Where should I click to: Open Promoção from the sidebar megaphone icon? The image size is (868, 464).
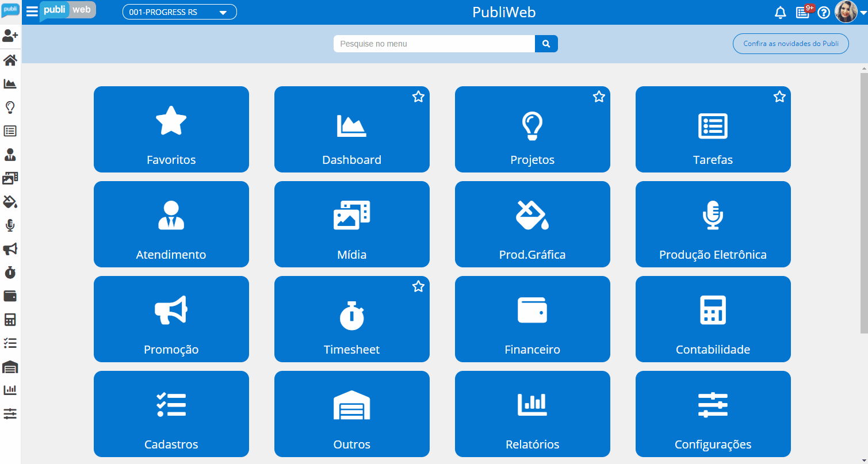click(x=10, y=249)
